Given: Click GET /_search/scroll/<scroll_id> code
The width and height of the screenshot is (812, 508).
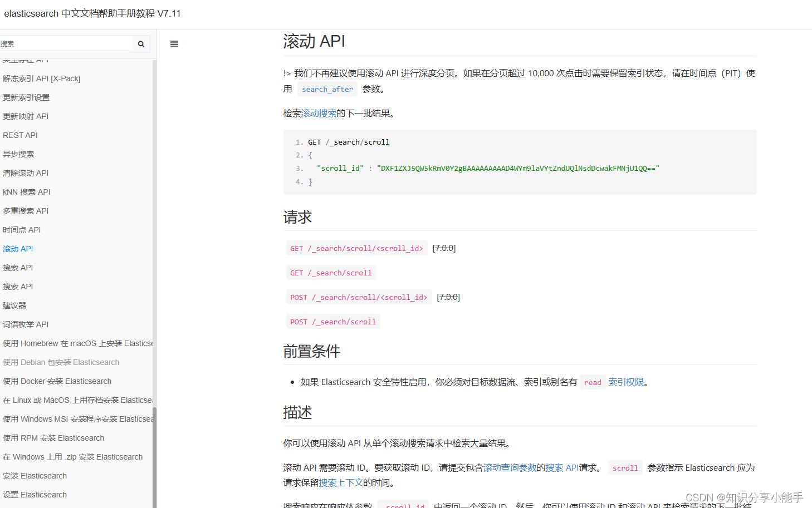Looking at the screenshot, I should click(x=356, y=249).
